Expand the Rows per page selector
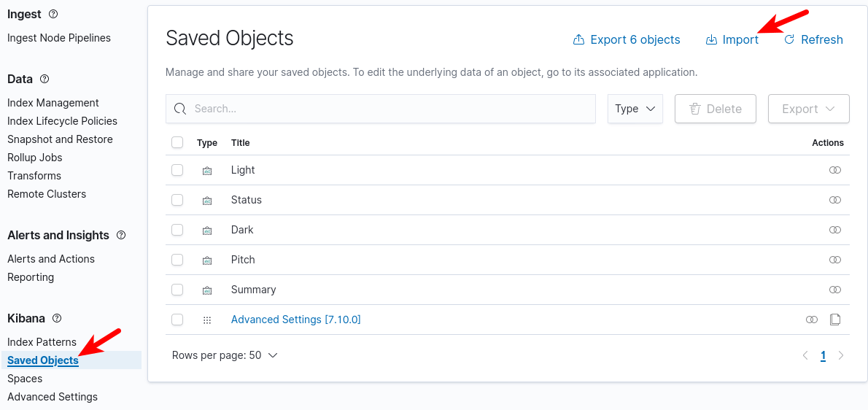 225,355
